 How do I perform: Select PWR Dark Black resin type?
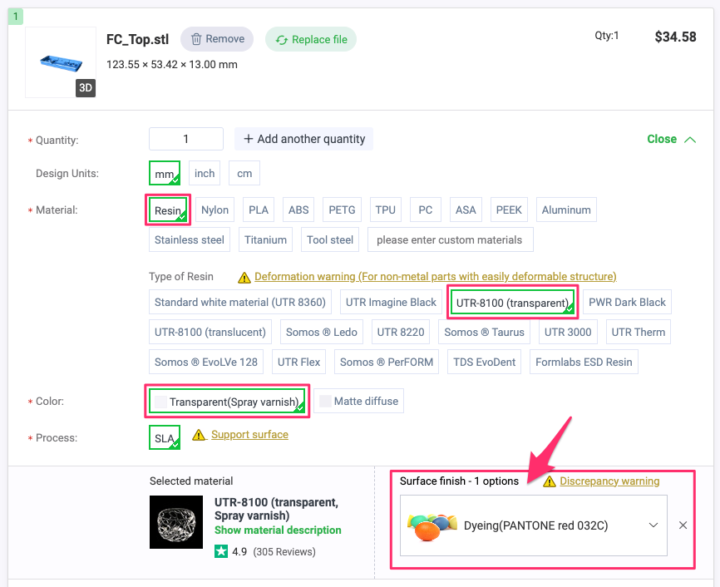(627, 302)
